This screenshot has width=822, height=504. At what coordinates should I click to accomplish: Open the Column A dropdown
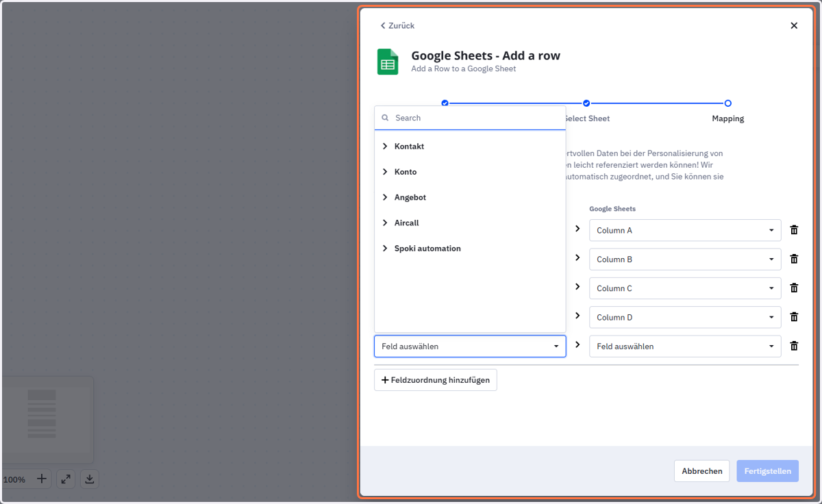coord(685,230)
